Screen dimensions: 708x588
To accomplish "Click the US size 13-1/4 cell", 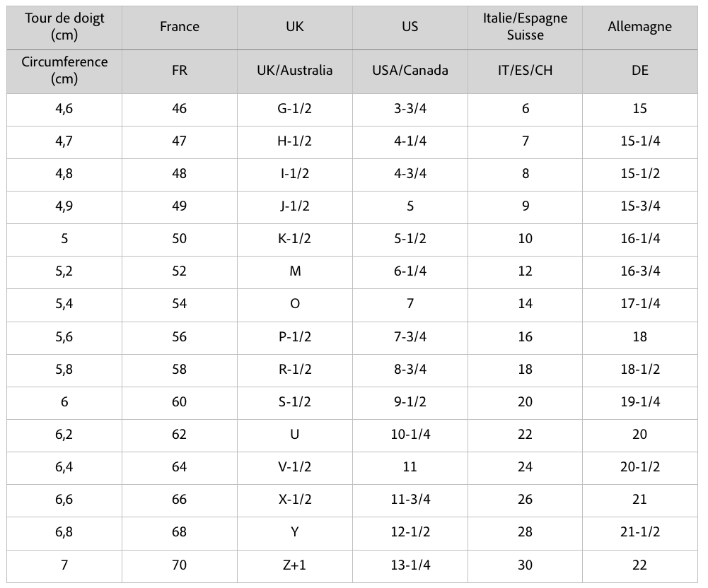I will click(x=410, y=565).
